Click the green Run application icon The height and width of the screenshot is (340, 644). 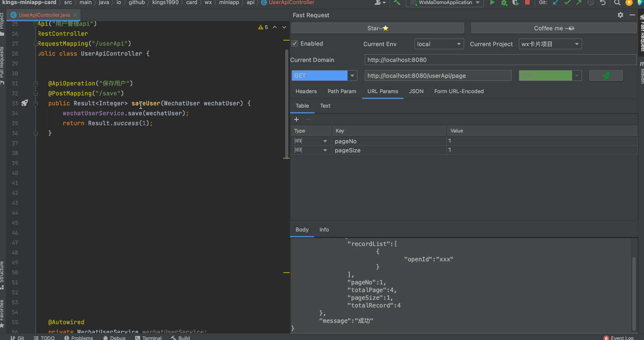tap(493, 3)
